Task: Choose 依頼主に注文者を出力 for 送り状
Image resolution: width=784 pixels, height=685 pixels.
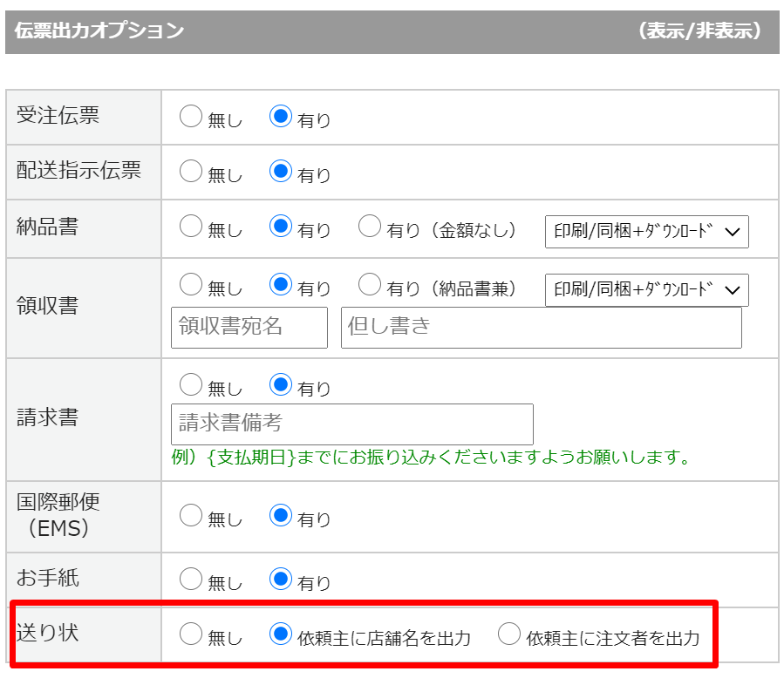Action: coord(508,634)
